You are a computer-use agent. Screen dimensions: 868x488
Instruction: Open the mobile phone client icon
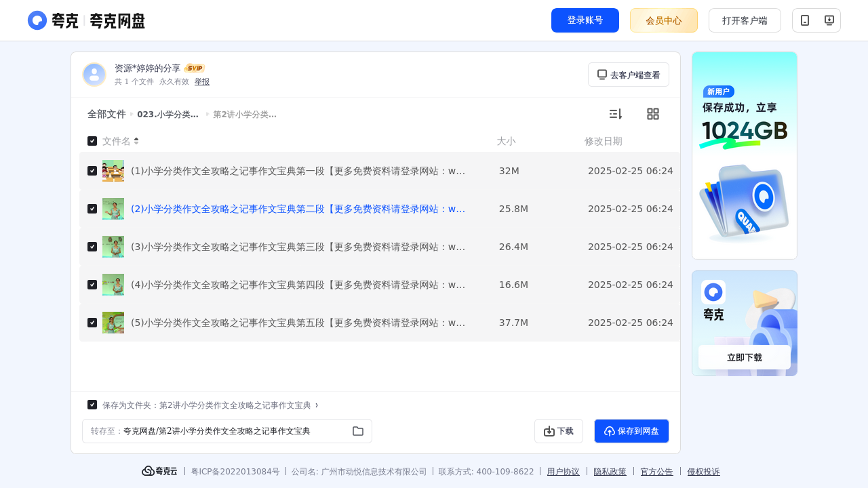point(805,20)
